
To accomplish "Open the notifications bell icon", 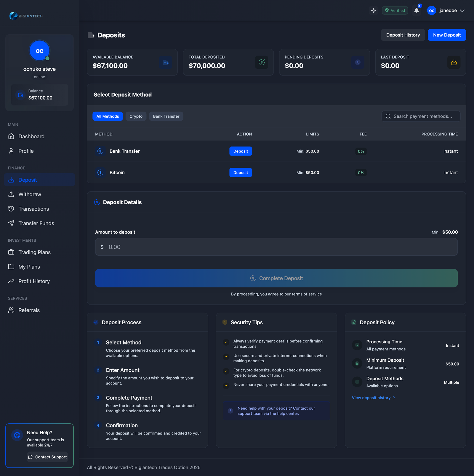I will pyautogui.click(x=417, y=10).
